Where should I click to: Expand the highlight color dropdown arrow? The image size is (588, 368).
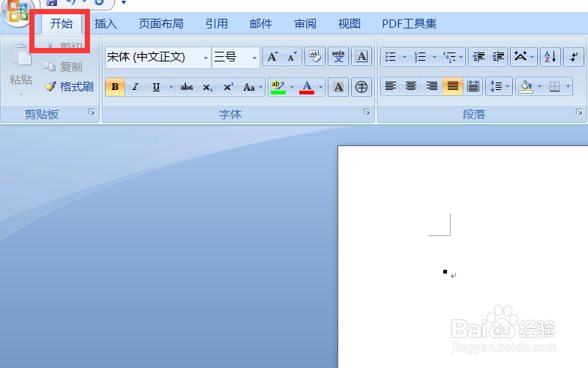click(x=292, y=87)
